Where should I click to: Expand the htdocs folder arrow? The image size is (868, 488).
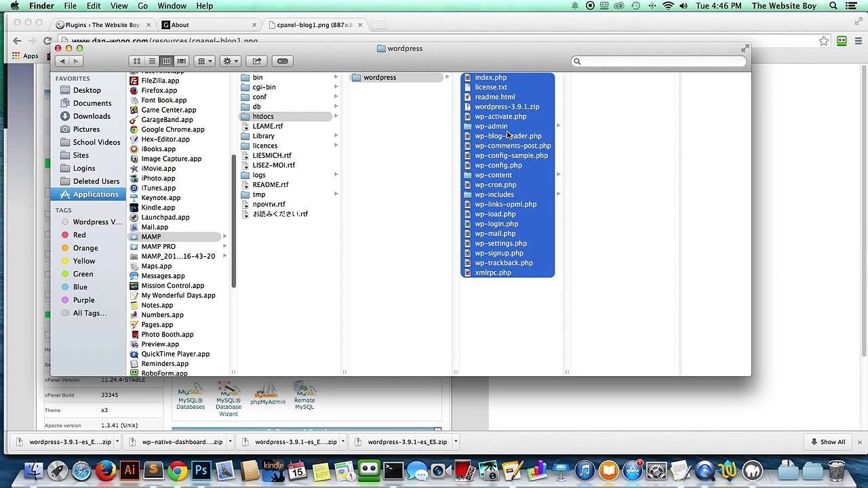point(336,116)
